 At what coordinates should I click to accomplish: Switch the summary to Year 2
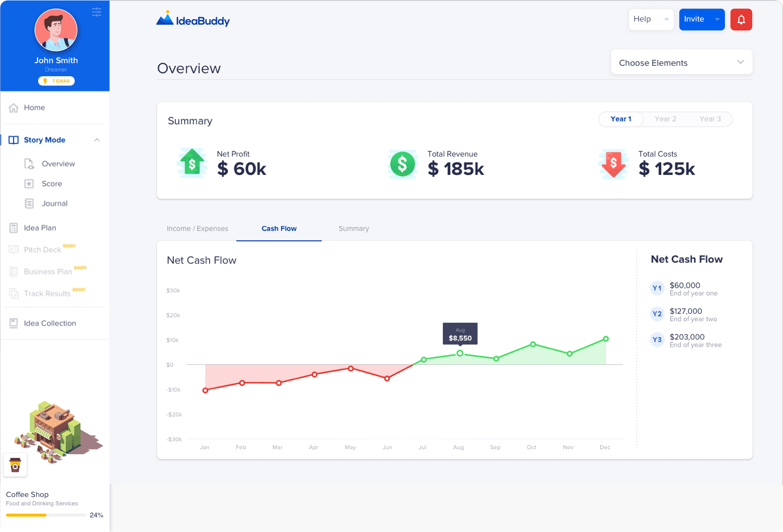(665, 119)
